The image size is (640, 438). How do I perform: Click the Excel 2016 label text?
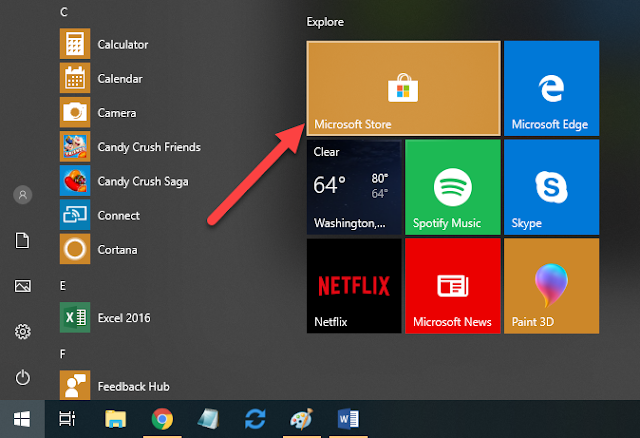click(124, 318)
